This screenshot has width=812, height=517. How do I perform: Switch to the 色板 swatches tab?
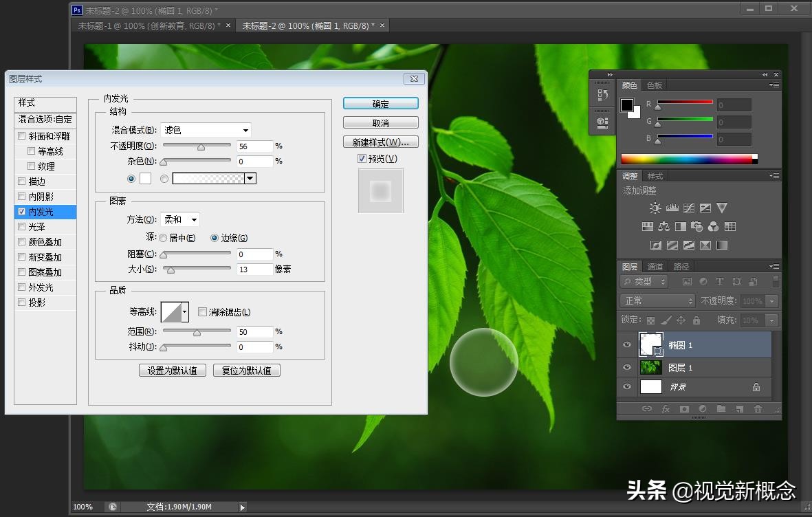[x=654, y=85]
